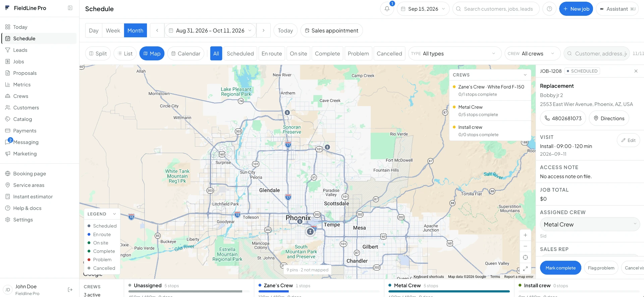Click the search customers, jobs, leads field
This screenshot has width=644, height=297.
click(496, 9)
